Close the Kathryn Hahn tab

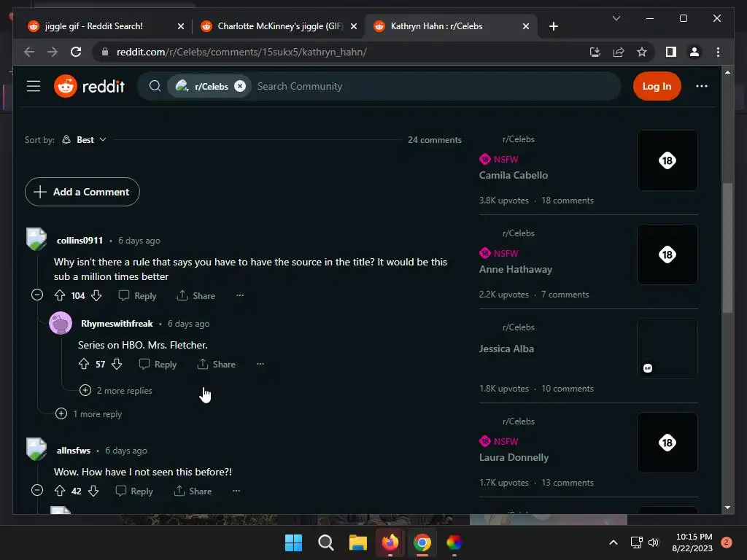(x=526, y=26)
